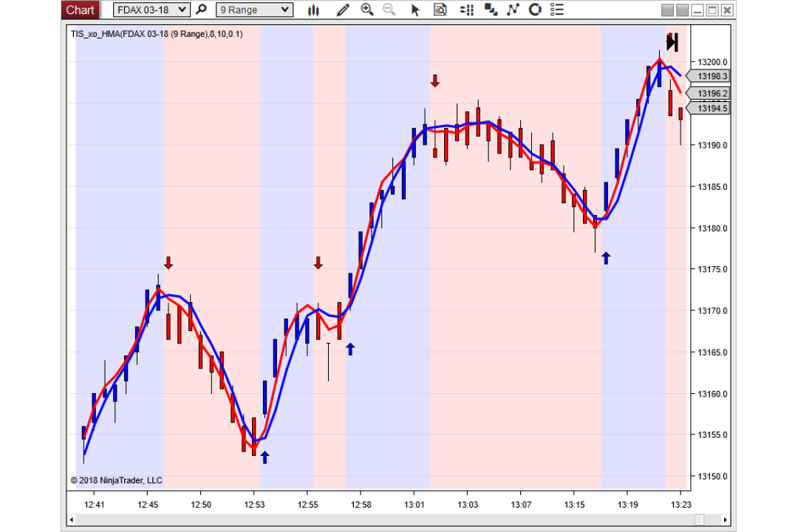
Task: Click the 13198.3 price marker
Action: (x=709, y=76)
